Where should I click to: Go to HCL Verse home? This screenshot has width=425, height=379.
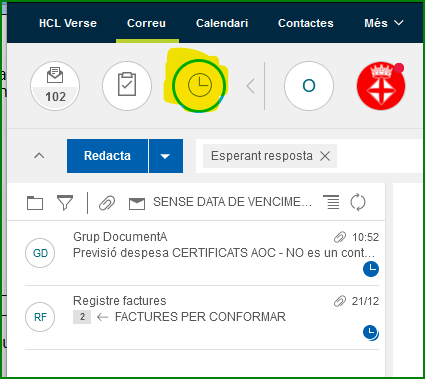68,23
